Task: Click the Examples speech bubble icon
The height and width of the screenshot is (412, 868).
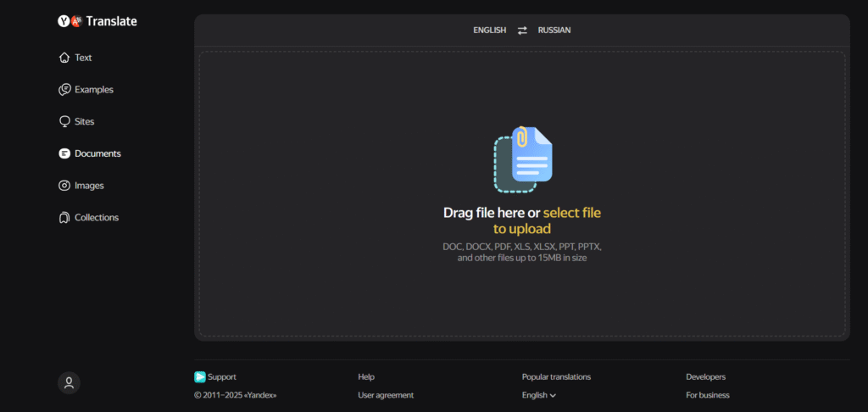Action: tap(64, 90)
